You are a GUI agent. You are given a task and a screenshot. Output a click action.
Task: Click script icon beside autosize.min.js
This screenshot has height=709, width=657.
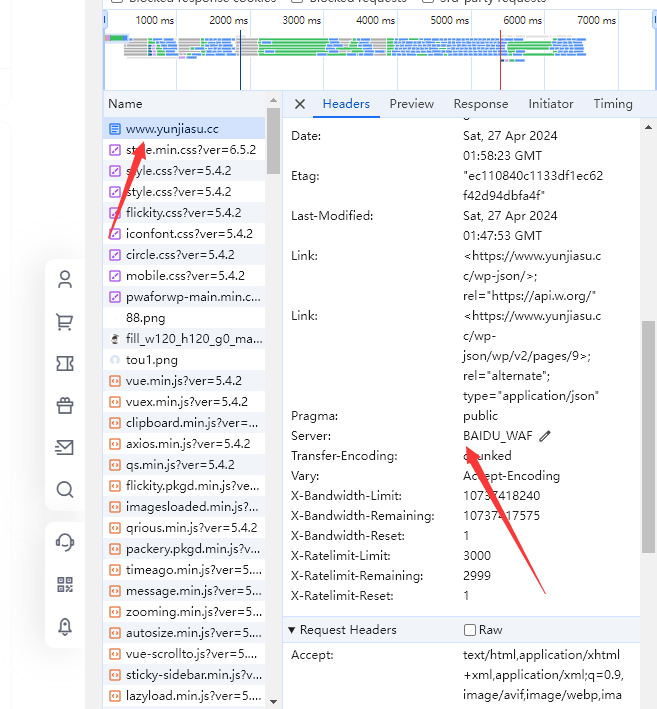115,633
